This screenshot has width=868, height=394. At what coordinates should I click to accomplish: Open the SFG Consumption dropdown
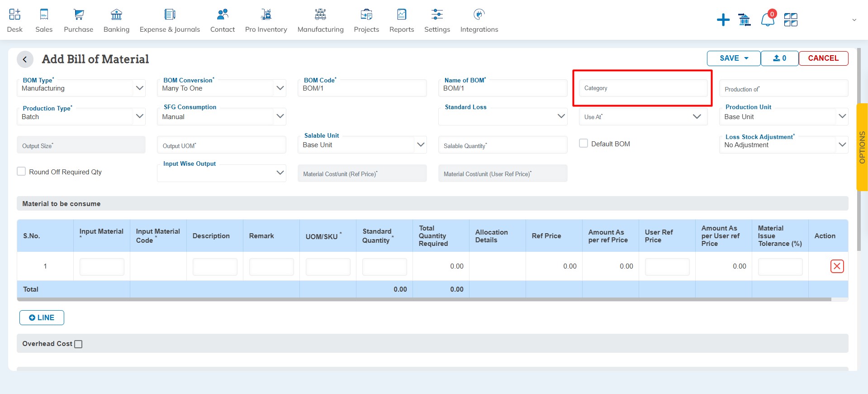pos(222,116)
